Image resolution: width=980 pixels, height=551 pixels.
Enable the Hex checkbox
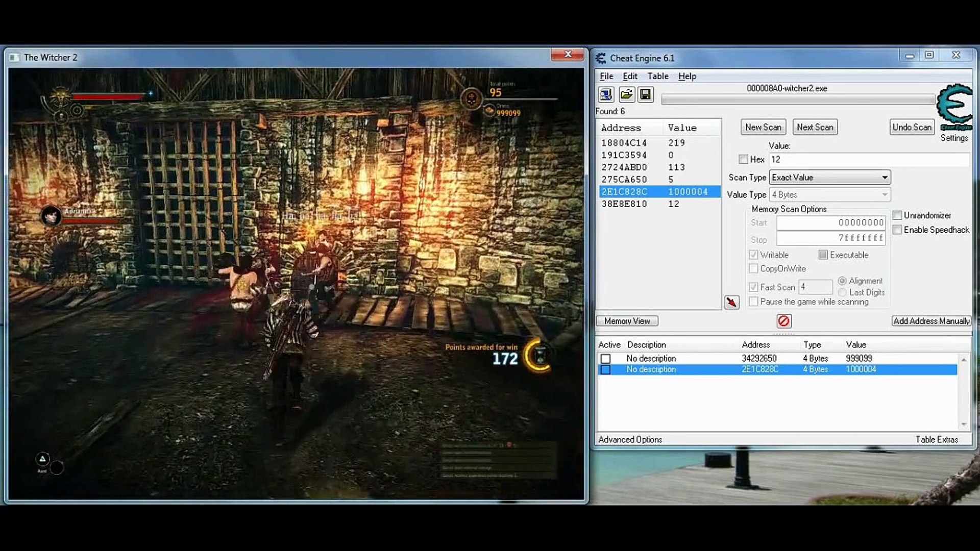743,160
